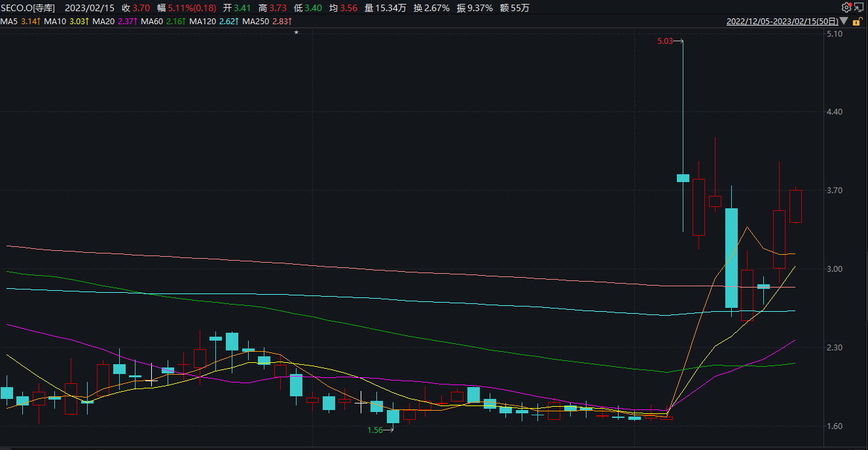This screenshot has width=868, height=450.
Task: Click the pop-out window icon
Action: click(859, 8)
